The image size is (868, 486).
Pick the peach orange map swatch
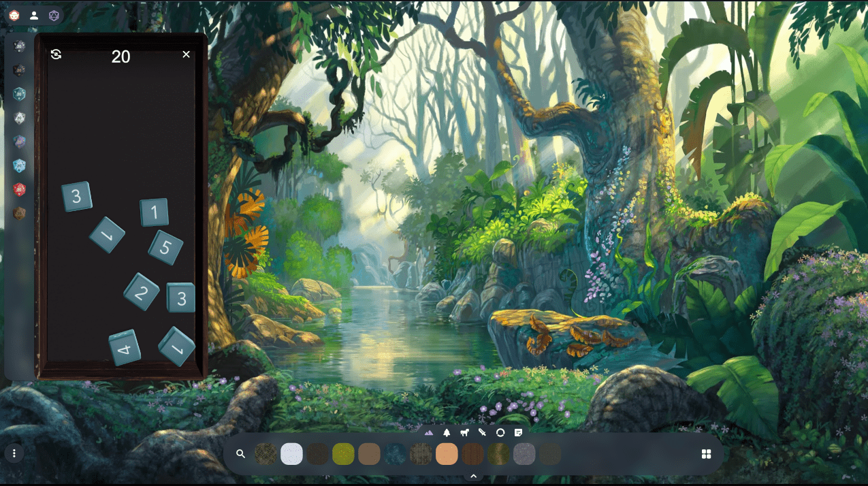click(x=447, y=454)
